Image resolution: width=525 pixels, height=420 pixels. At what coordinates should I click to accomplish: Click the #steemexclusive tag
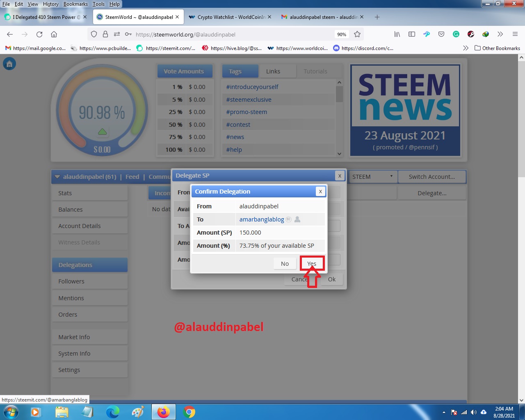[x=249, y=100]
